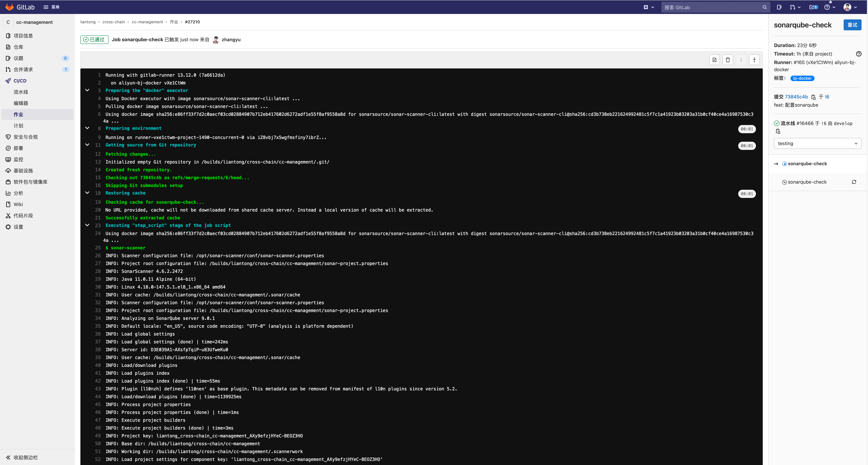Open 流水线 under CI/CD sidebar
Image resolution: width=868 pixels, height=465 pixels.
coord(21,92)
